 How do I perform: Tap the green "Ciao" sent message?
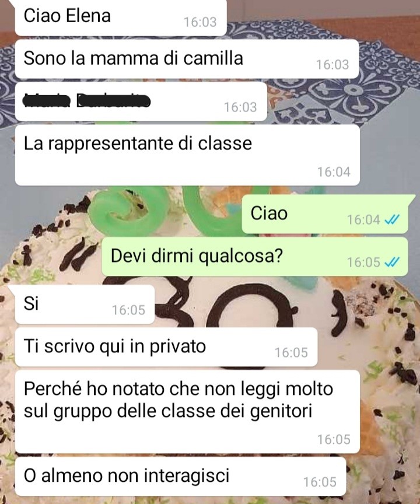pos(325,214)
